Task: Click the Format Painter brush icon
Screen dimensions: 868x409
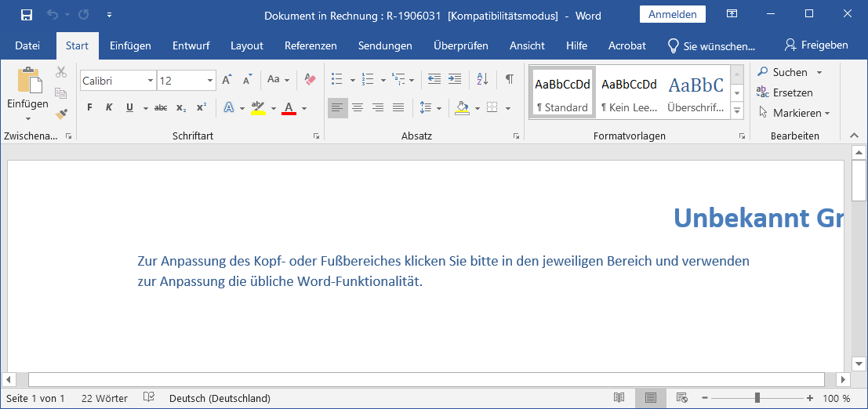Action: 61,114
